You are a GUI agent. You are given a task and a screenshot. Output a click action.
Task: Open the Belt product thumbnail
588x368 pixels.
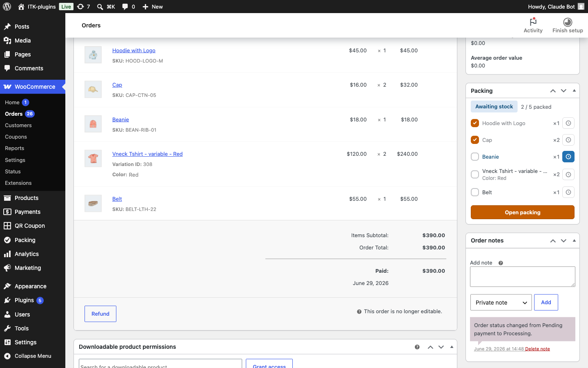coord(93,203)
